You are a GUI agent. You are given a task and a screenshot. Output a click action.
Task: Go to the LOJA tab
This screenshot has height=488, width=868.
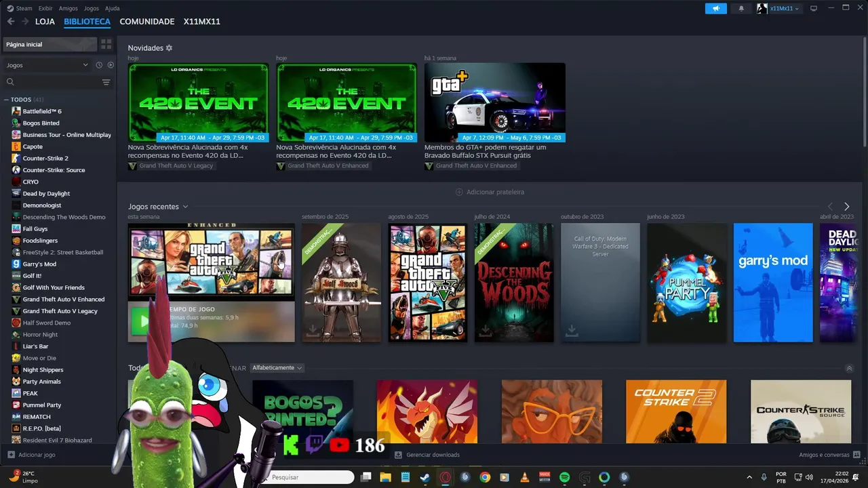[45, 22]
